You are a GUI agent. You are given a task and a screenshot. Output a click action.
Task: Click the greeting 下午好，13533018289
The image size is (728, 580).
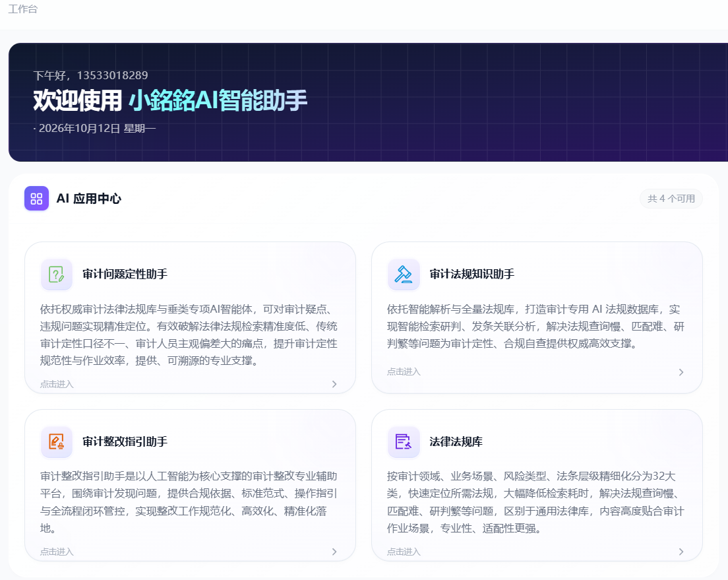coord(90,75)
